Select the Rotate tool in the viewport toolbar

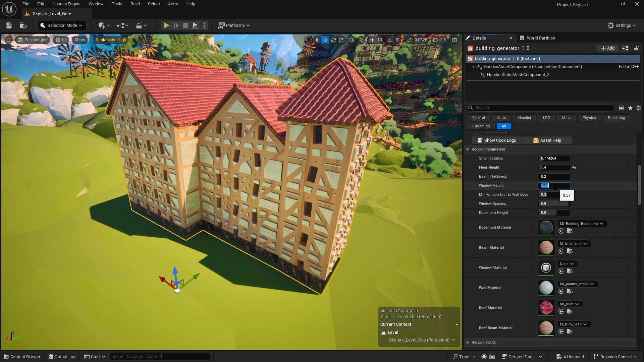click(333, 40)
